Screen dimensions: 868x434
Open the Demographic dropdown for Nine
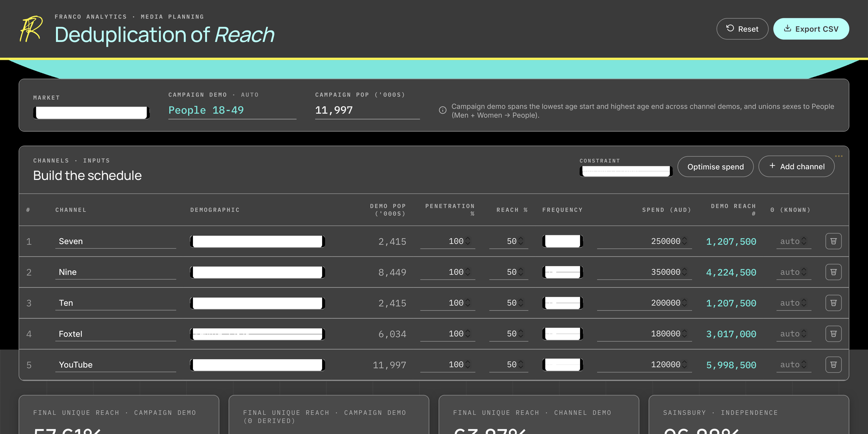click(x=258, y=272)
